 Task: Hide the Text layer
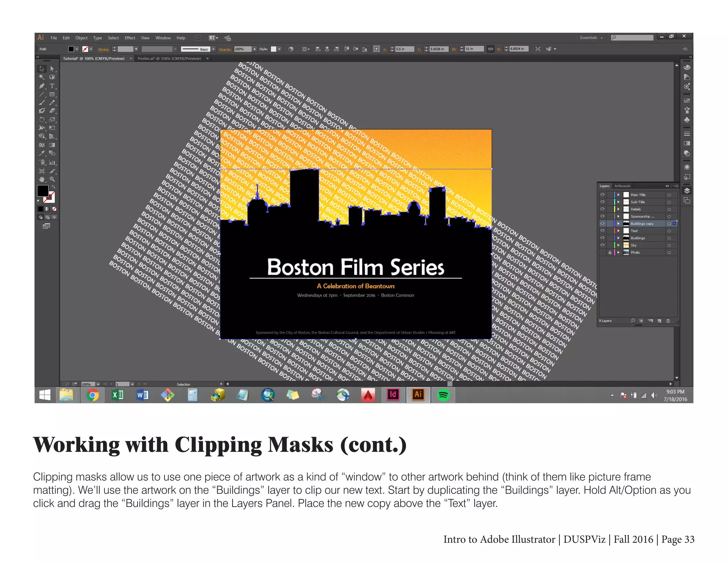(602, 231)
